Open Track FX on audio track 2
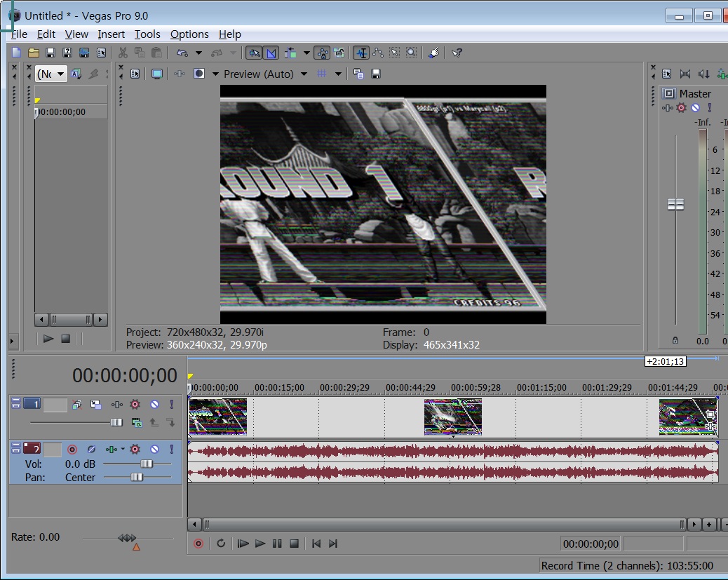The image size is (728, 580). pos(135,449)
